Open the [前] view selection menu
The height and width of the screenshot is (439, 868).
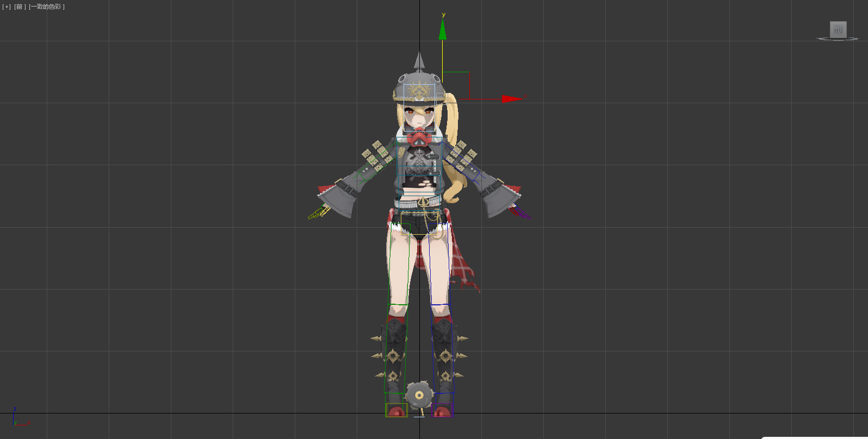click(x=20, y=7)
